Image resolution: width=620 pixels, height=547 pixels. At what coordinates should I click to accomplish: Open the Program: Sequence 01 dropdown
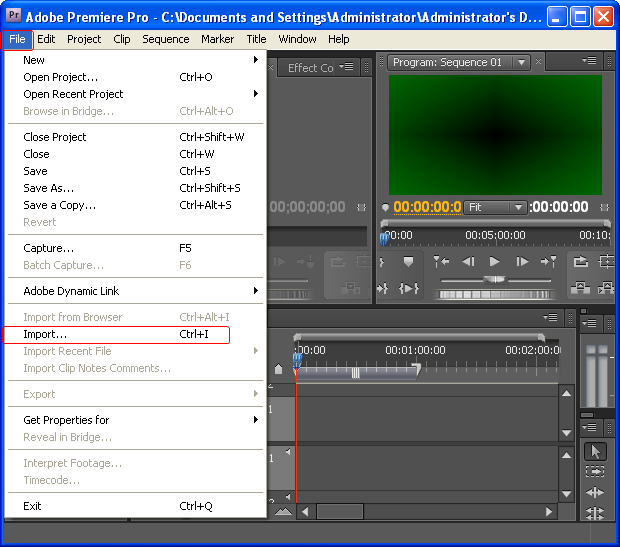pyautogui.click(x=522, y=62)
